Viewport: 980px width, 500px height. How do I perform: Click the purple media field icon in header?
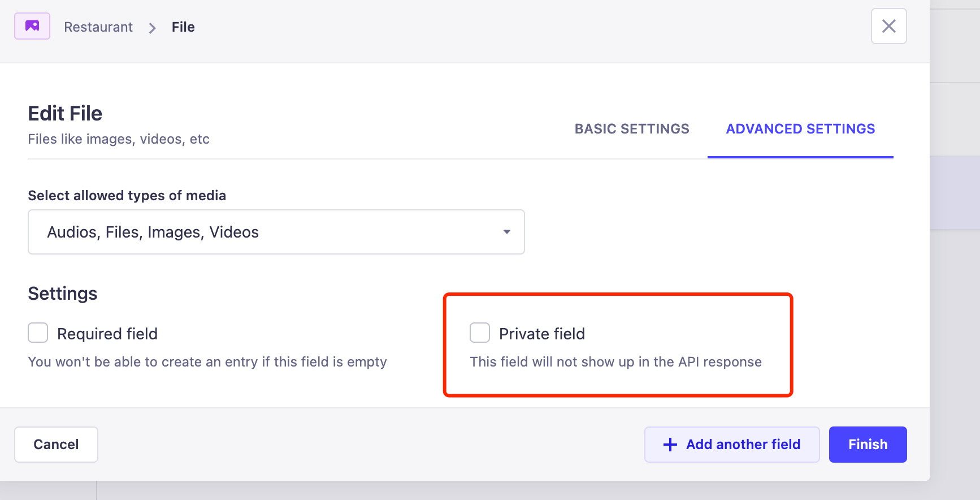[x=32, y=25]
